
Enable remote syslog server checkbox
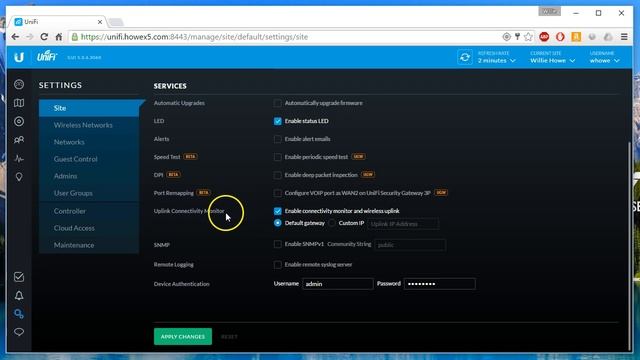[278, 264]
